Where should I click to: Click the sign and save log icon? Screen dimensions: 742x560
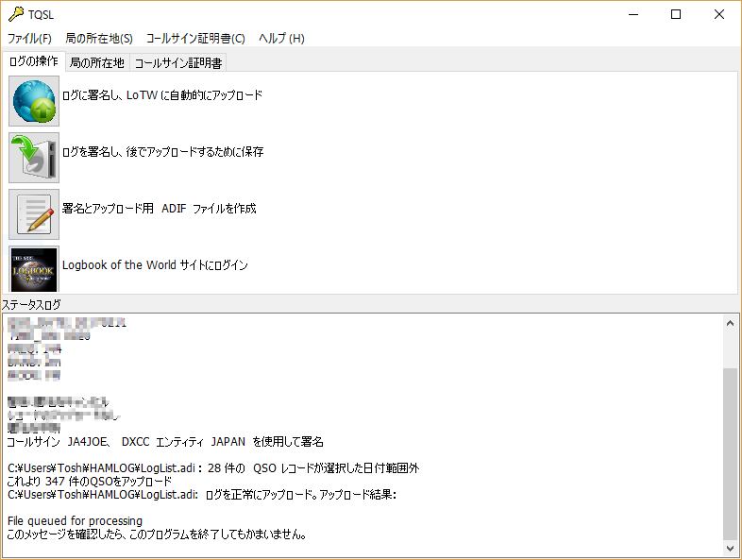pos(34,158)
